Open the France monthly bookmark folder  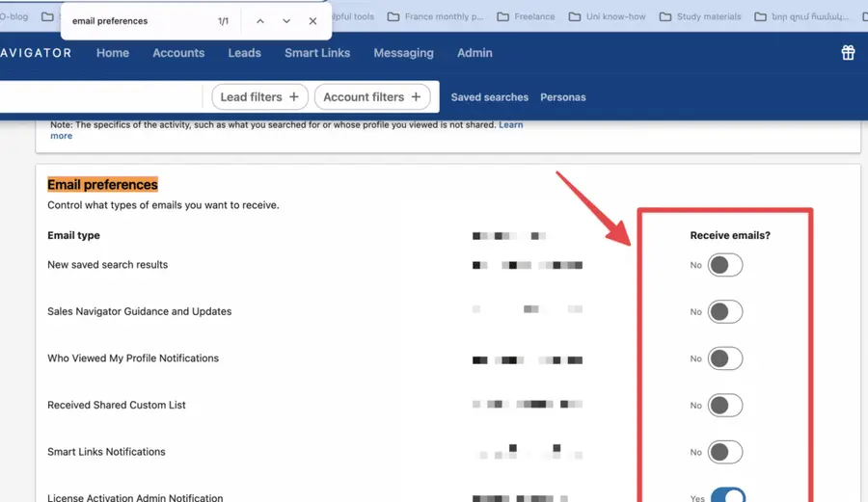(436, 16)
